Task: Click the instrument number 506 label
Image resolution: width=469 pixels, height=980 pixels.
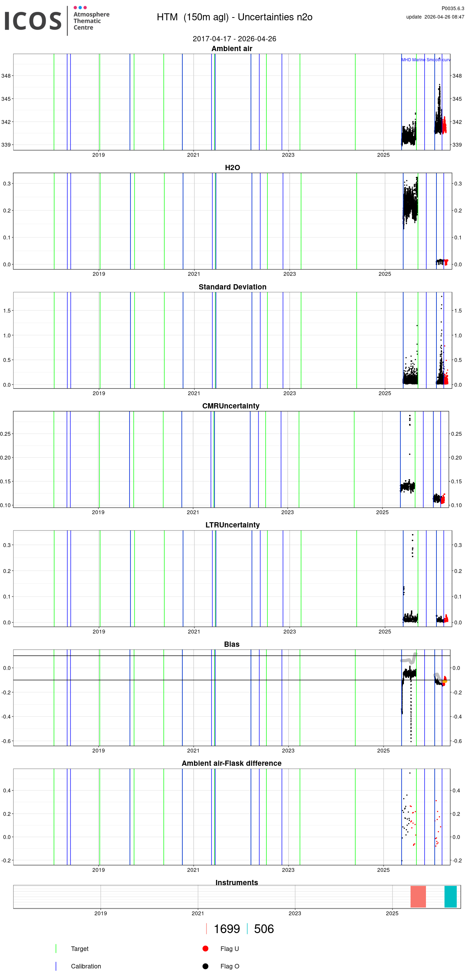Action: (264, 929)
